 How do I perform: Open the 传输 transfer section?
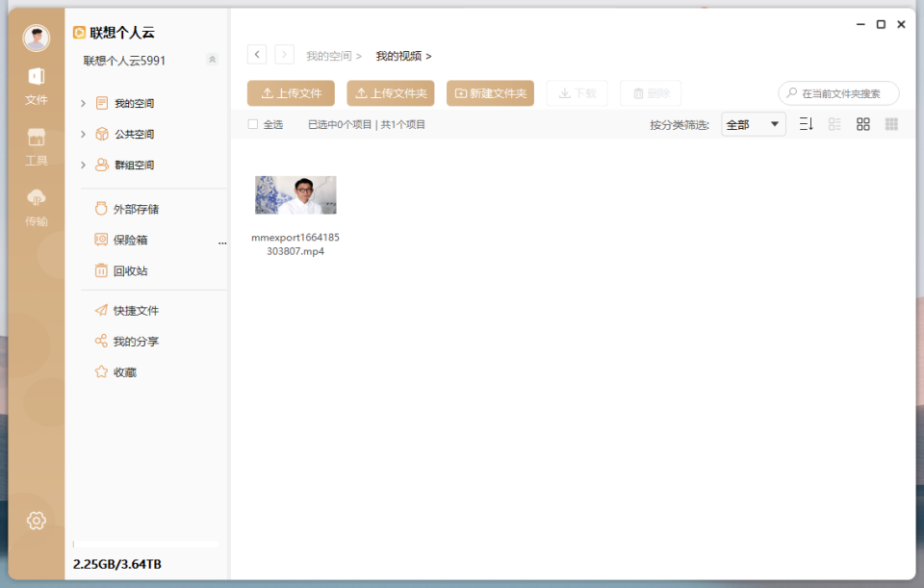point(36,208)
